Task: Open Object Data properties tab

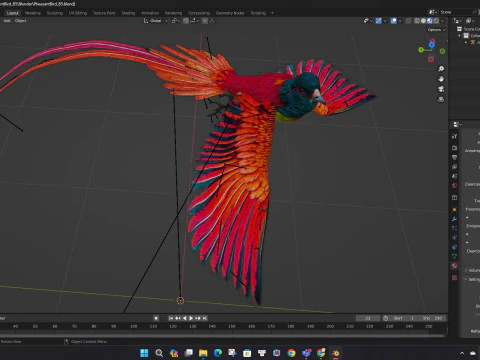Action: [454, 256]
